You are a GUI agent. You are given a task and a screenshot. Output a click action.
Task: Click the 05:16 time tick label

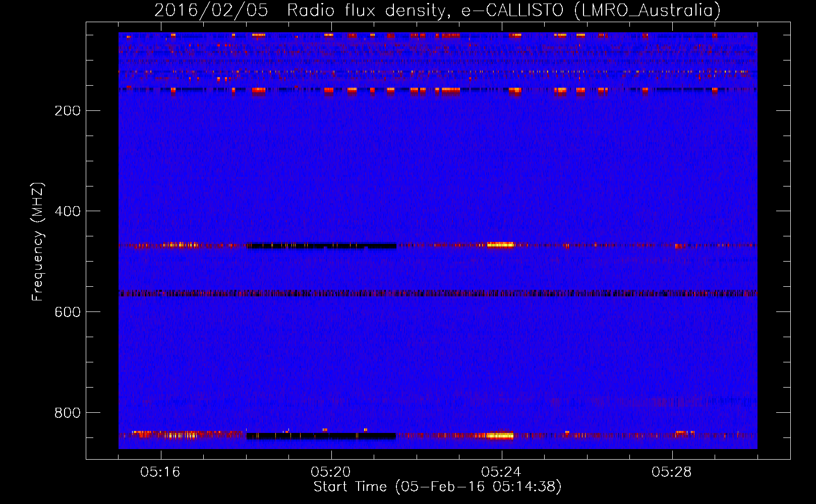tap(160, 472)
